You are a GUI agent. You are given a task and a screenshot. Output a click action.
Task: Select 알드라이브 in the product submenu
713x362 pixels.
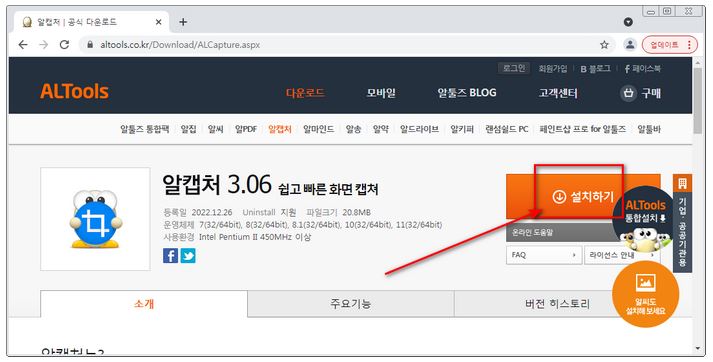point(419,129)
